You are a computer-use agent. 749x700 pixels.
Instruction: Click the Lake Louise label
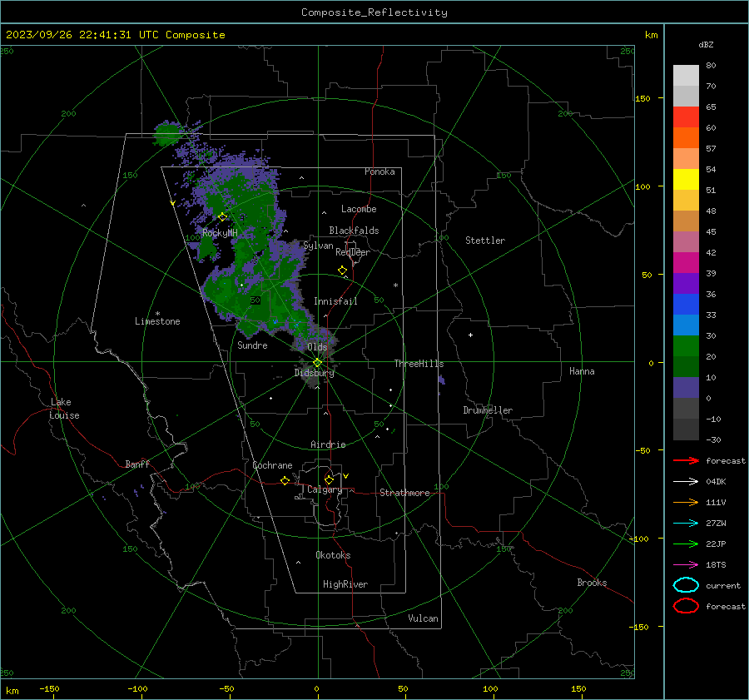pyautogui.click(x=64, y=409)
